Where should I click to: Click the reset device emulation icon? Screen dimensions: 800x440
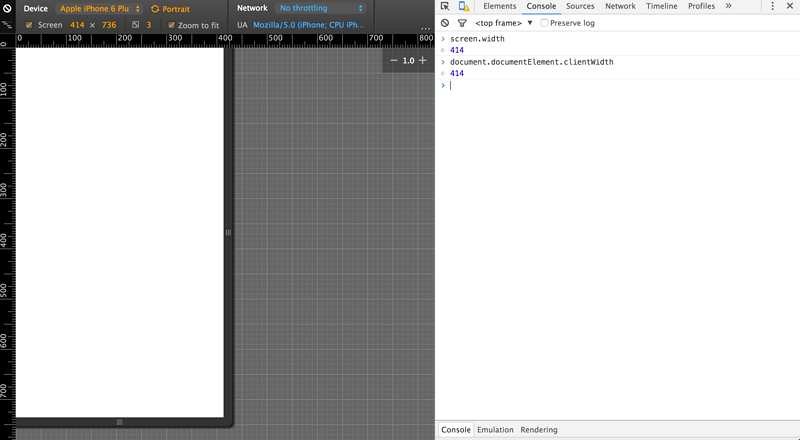[7, 8]
